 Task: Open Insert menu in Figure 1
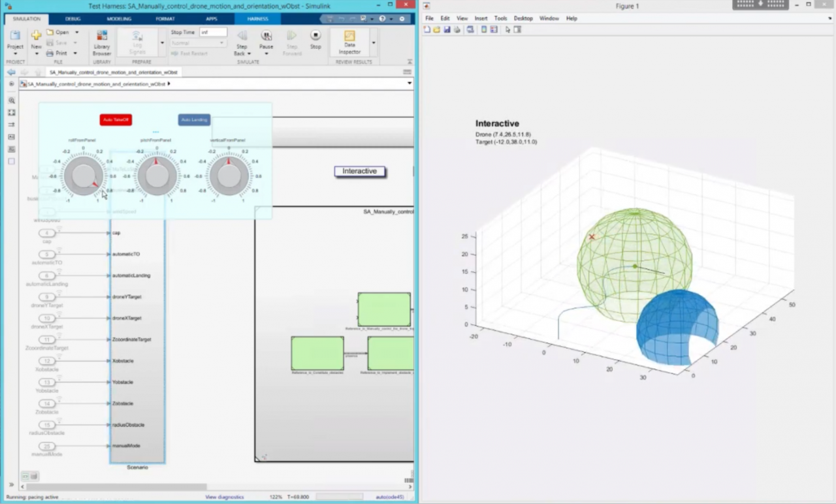[481, 18]
